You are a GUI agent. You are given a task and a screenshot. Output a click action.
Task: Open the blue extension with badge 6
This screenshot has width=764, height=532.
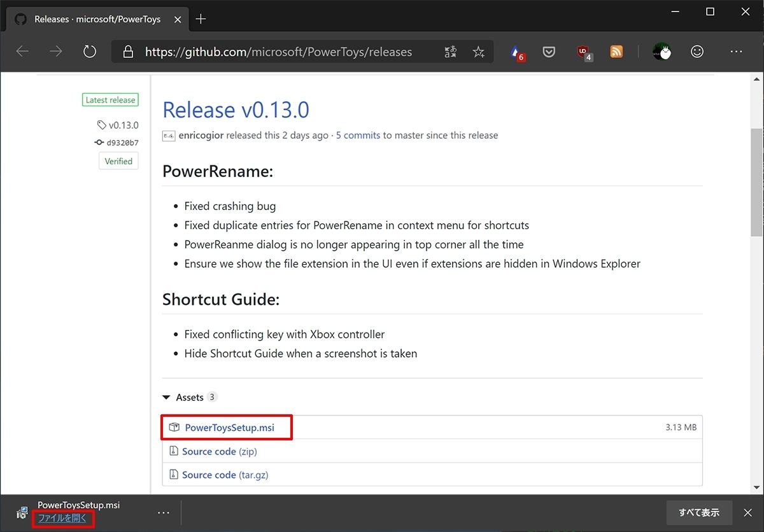[x=518, y=52]
